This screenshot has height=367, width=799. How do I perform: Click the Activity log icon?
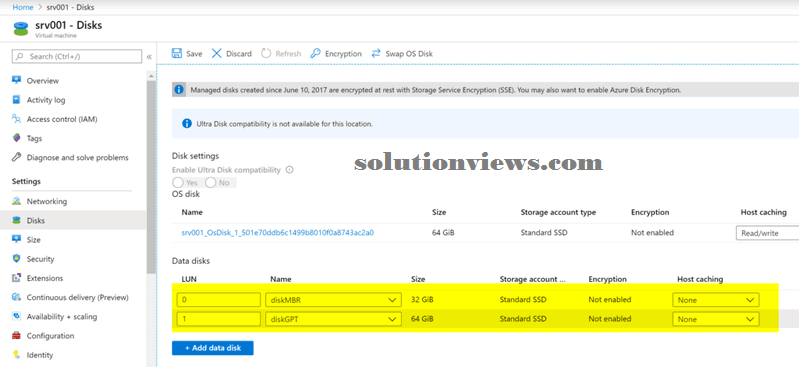(17, 100)
